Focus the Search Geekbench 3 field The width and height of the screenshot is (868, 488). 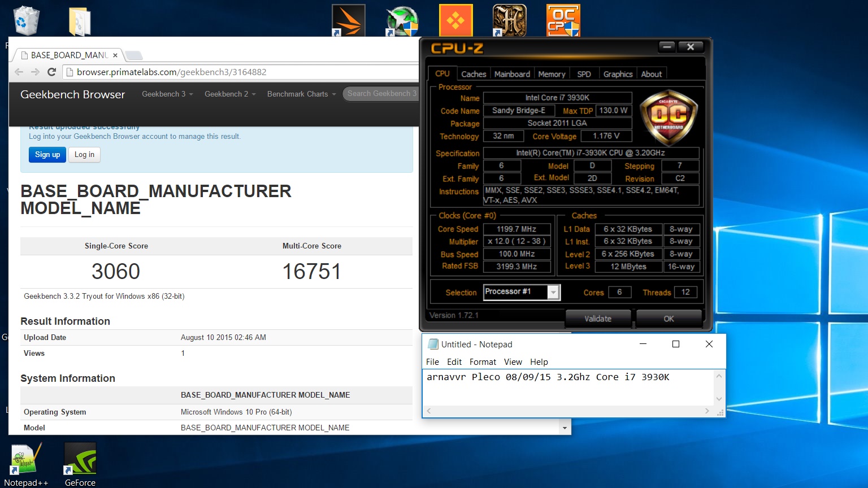pos(381,94)
